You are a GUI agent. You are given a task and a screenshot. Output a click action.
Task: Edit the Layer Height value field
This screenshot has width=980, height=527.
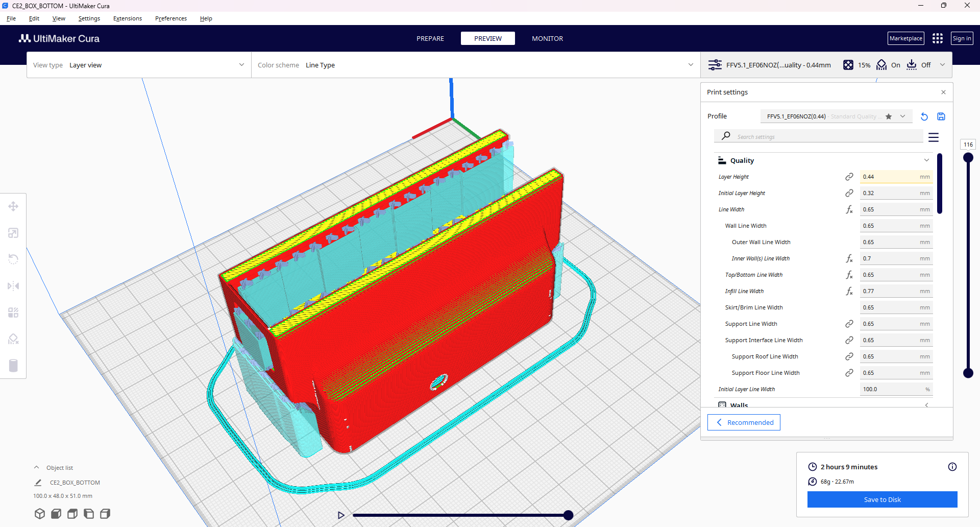(x=896, y=177)
